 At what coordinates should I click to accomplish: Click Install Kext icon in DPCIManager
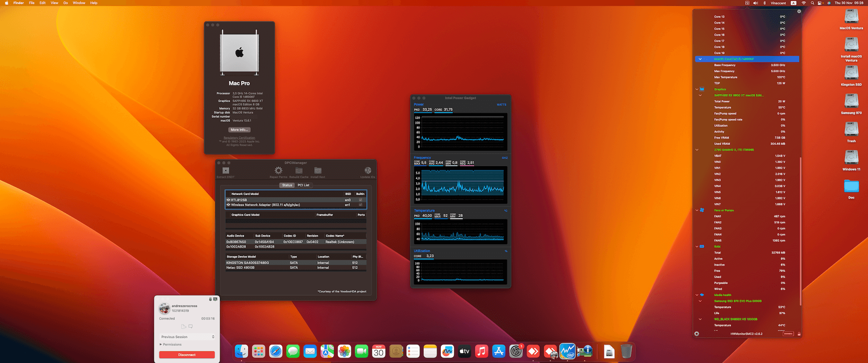click(x=318, y=170)
